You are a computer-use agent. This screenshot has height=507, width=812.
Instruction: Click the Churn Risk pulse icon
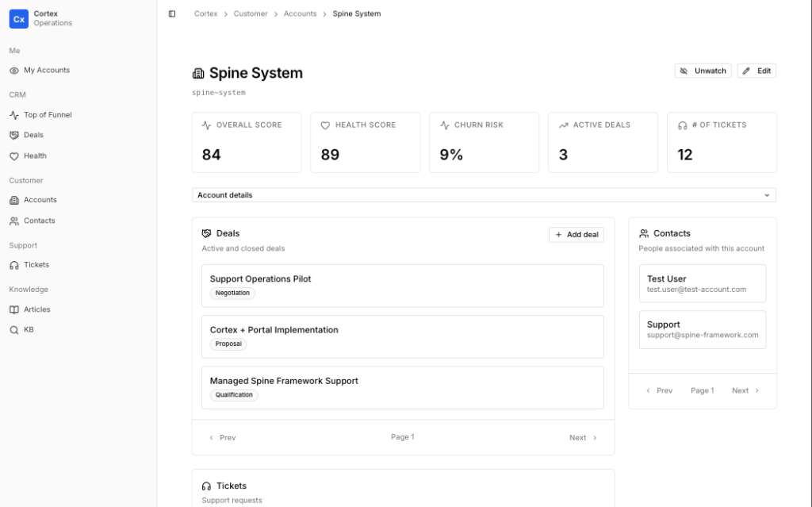point(444,125)
